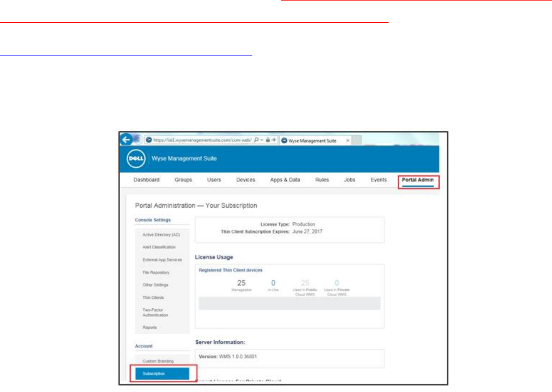The height and width of the screenshot is (392, 552).
Task: Open a new browser tab
Action: click(357, 140)
